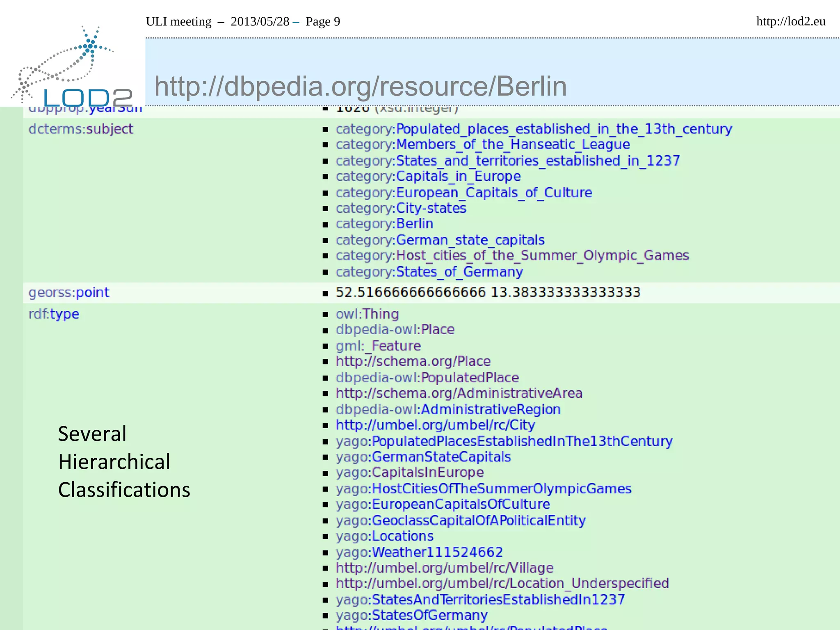
Task: Open the http://lod2.eu link
Action: [x=791, y=21]
